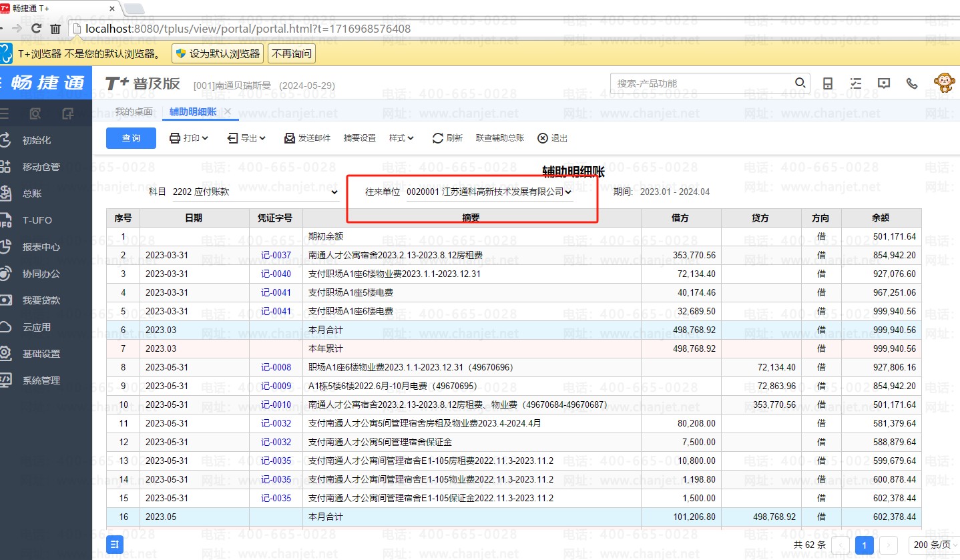Open the message feedback icon in header

(x=884, y=83)
